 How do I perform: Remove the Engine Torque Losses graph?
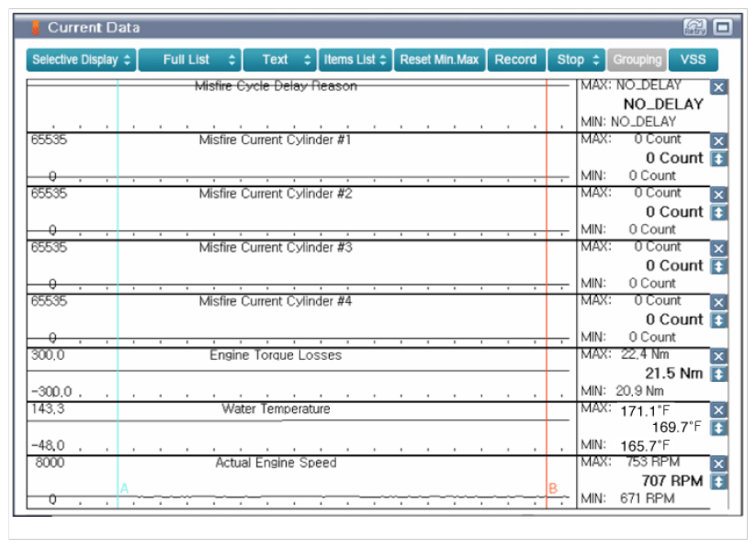coord(719,356)
